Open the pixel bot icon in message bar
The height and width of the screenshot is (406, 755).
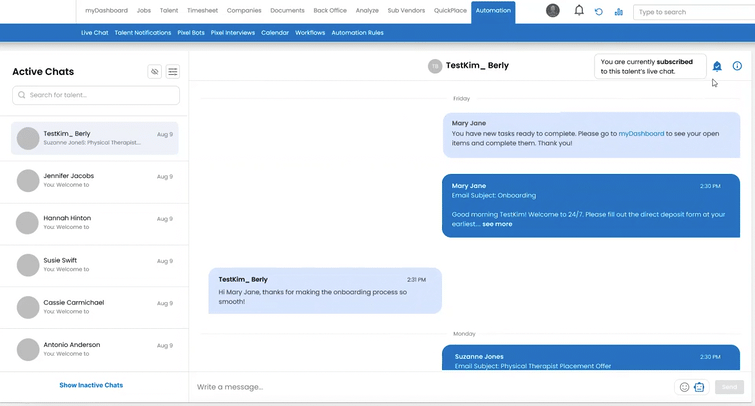699,387
